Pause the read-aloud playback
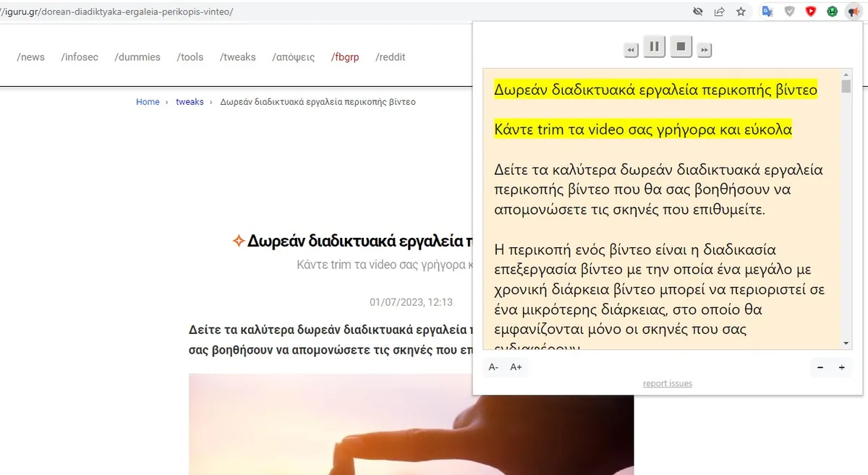This screenshot has height=475, width=868. [x=654, y=47]
